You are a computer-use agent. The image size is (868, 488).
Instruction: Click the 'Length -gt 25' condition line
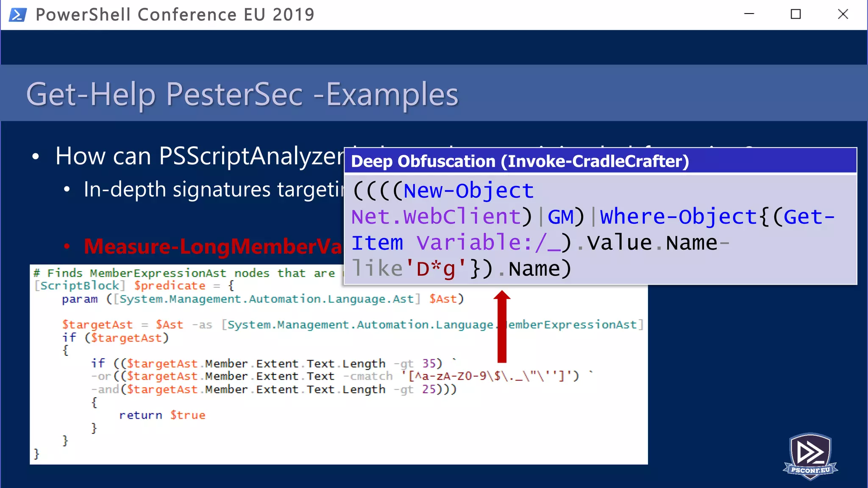(x=274, y=389)
